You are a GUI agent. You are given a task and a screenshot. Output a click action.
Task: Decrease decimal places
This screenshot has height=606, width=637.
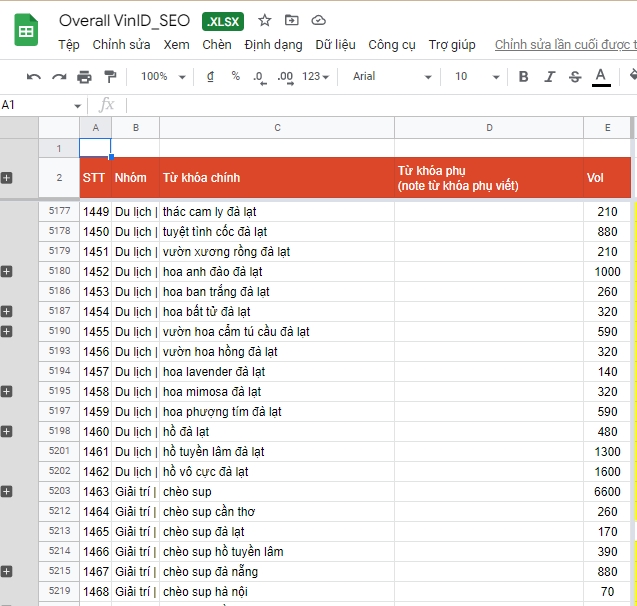click(x=260, y=77)
